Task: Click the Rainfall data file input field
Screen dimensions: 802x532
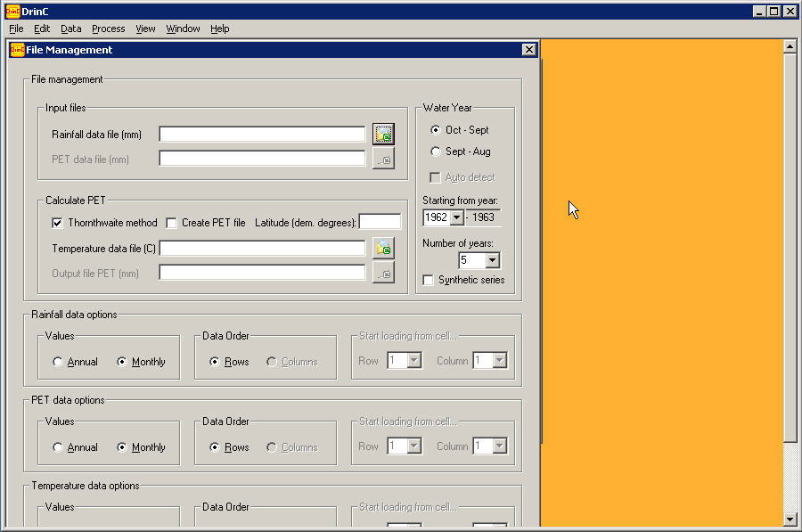Action: coord(262,135)
